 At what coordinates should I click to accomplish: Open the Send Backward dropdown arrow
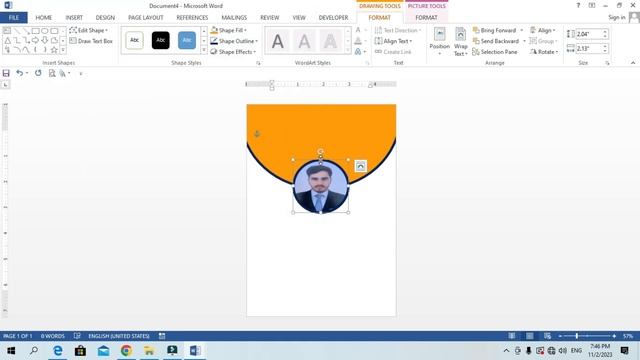click(x=524, y=41)
